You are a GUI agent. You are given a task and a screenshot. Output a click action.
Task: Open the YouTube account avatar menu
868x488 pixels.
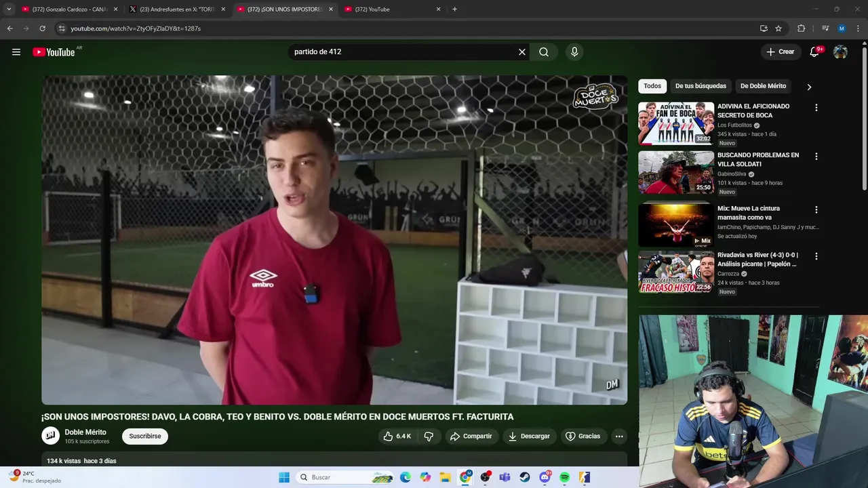(x=840, y=52)
